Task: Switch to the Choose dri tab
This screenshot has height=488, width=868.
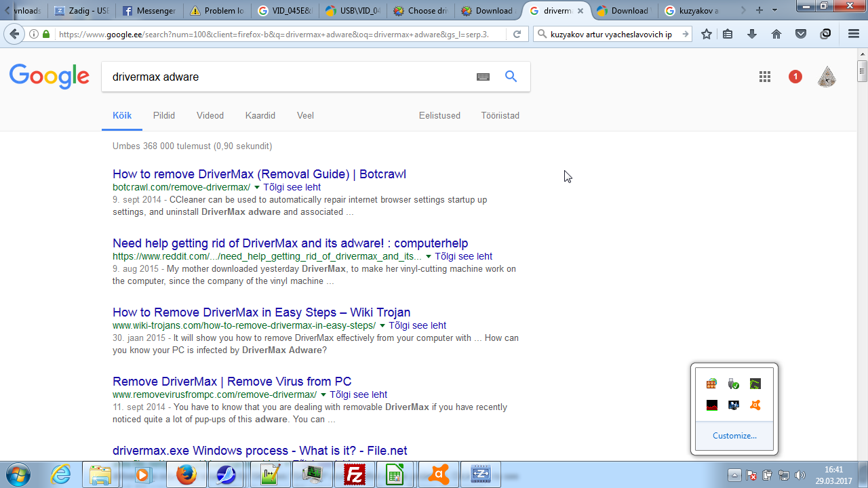Action: click(420, 11)
